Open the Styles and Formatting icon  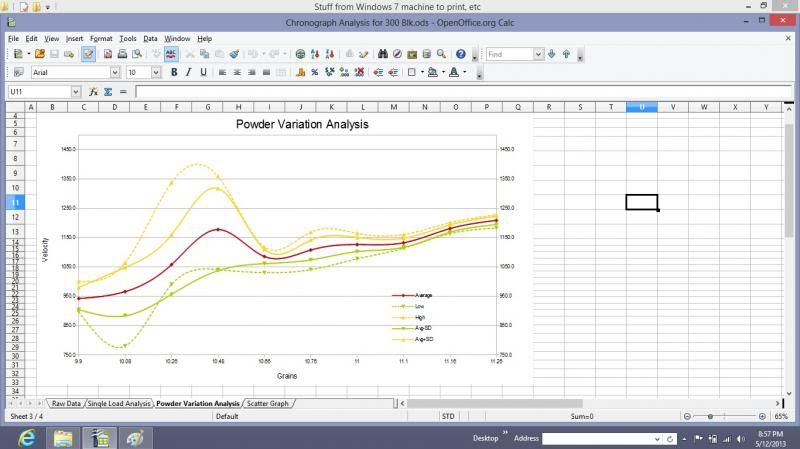coord(18,72)
